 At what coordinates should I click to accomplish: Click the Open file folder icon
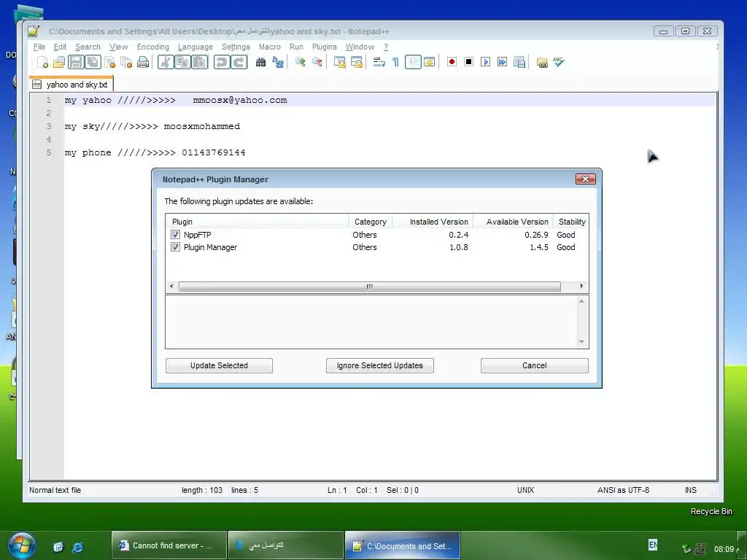(59, 63)
